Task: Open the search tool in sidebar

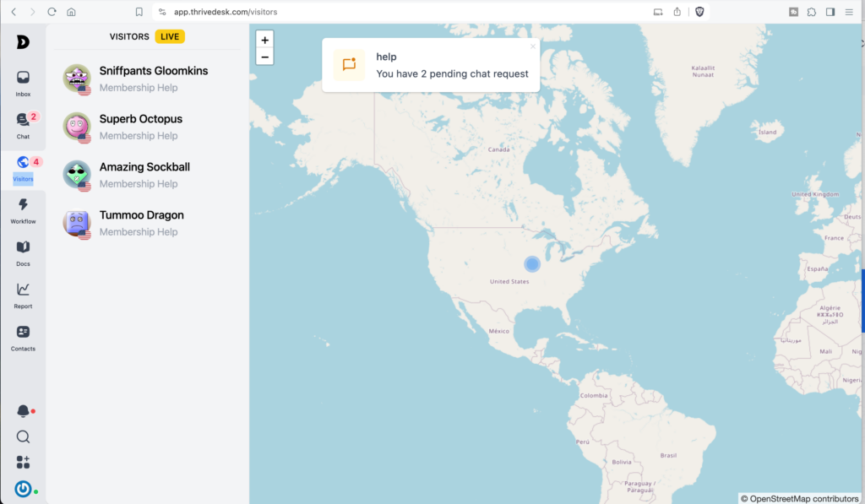Action: (23, 436)
